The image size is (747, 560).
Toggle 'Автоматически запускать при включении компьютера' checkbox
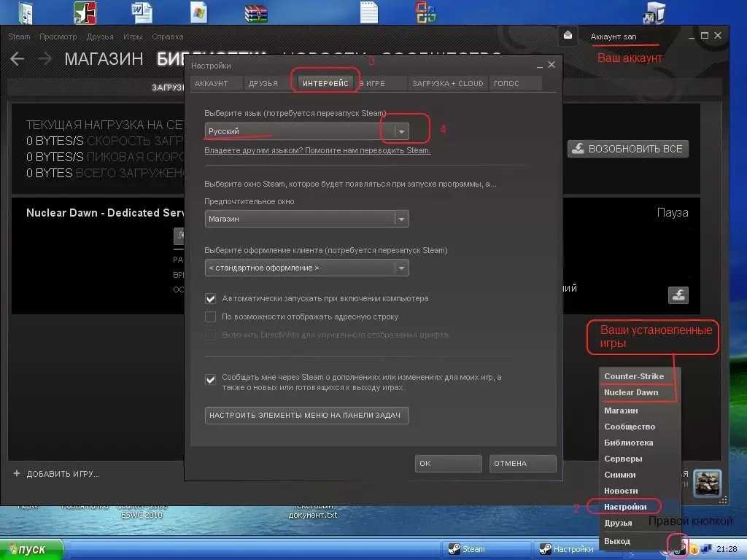coord(211,299)
